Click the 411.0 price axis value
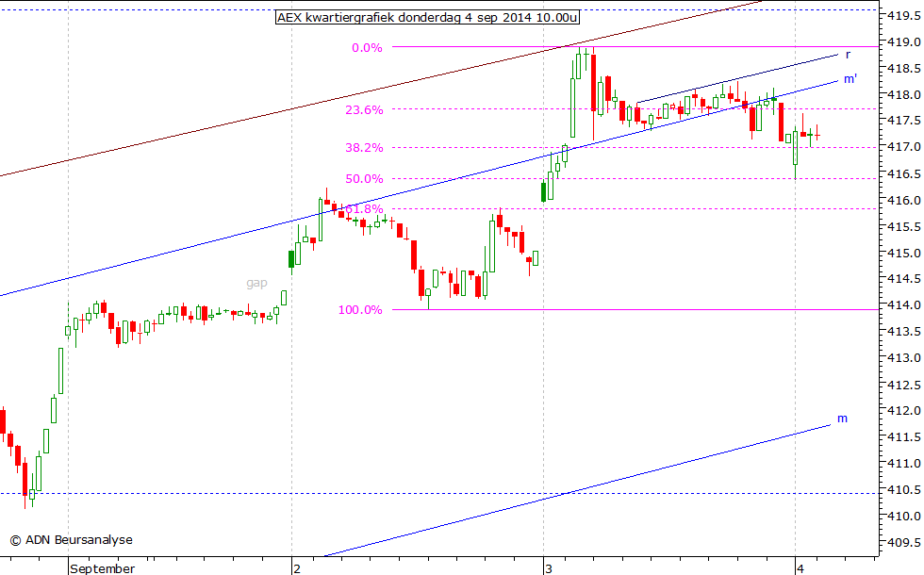The image size is (924, 575). [x=903, y=463]
